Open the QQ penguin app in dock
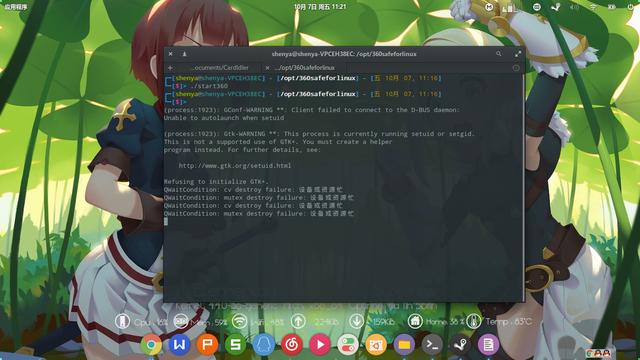This screenshot has height=360, width=640. (x=264, y=344)
